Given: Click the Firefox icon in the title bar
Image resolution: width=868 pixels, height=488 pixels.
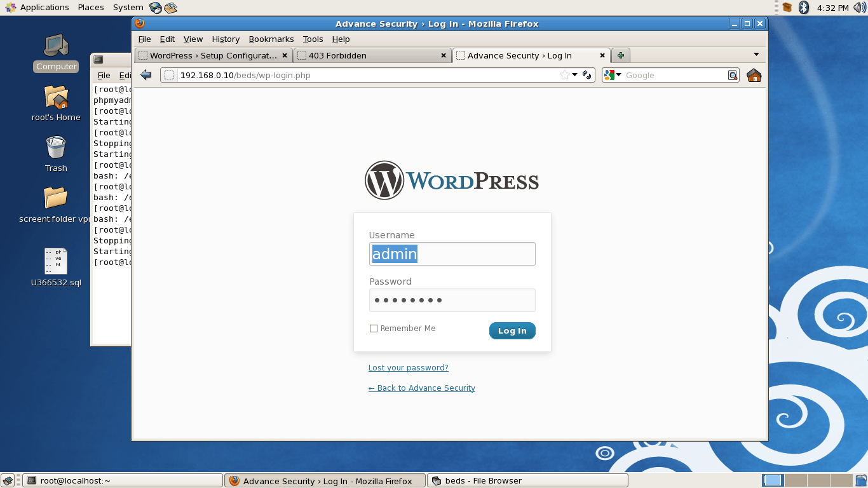Looking at the screenshot, I should click(140, 24).
